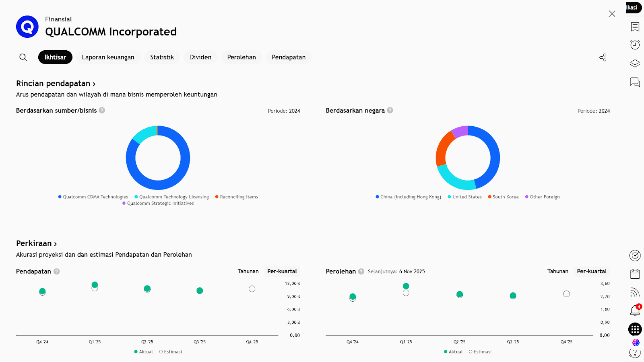Image resolution: width=644 pixels, height=362 pixels.
Task: Click China legend color dot
Action: [x=377, y=197]
